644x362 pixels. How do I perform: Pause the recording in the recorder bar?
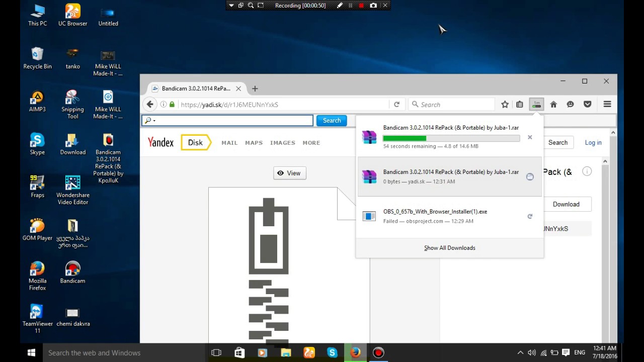coord(351,6)
